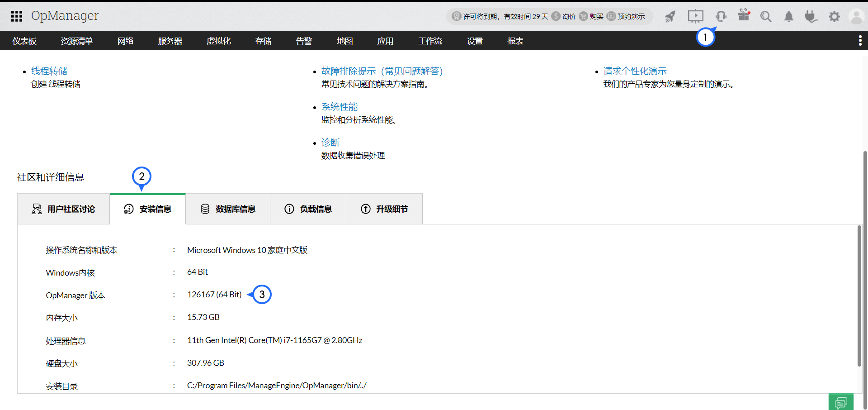Open the presentation screen icon
Screen dimensions: 868x410
[695, 17]
